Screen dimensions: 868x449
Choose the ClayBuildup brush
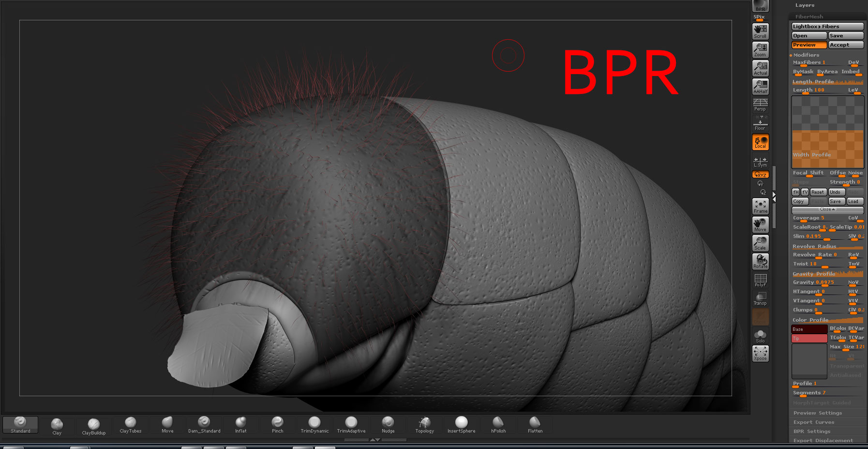(x=94, y=427)
